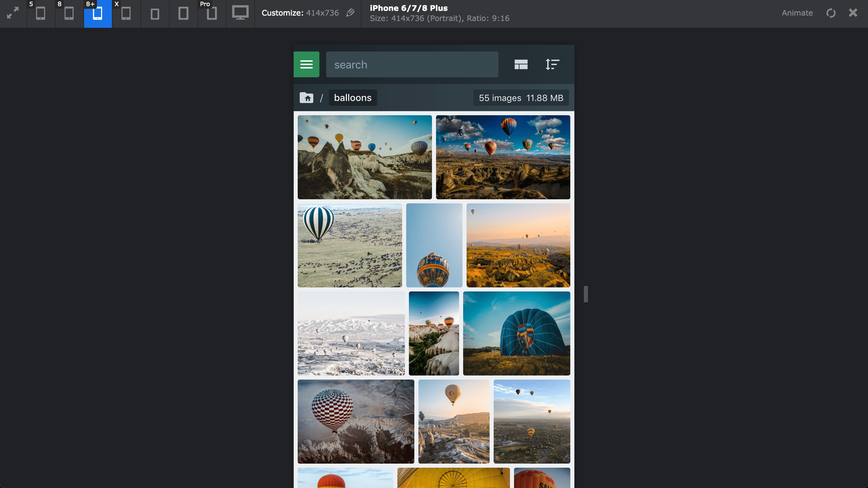The width and height of the screenshot is (868, 488).
Task: Toggle the small tablet portrait preview
Action: pos(155,14)
